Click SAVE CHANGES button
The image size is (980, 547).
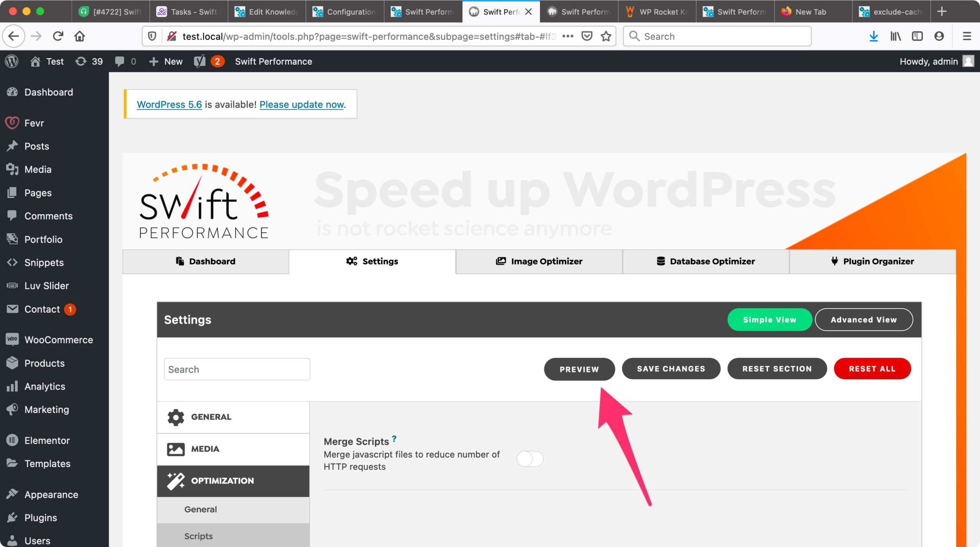point(671,369)
